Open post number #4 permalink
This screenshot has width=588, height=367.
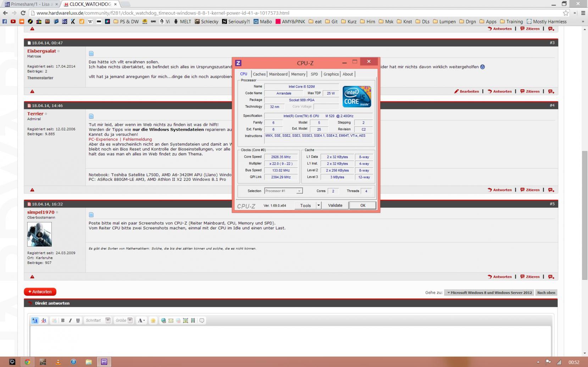[x=552, y=105]
